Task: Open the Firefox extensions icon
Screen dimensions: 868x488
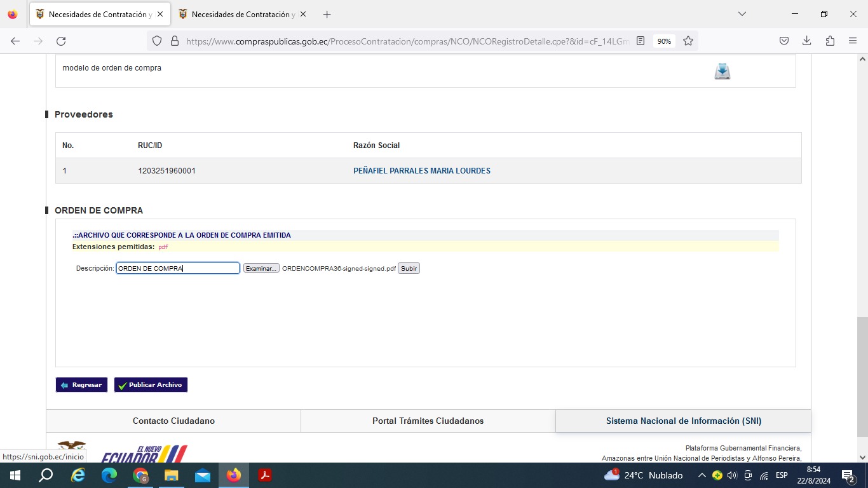Action: [x=829, y=41]
